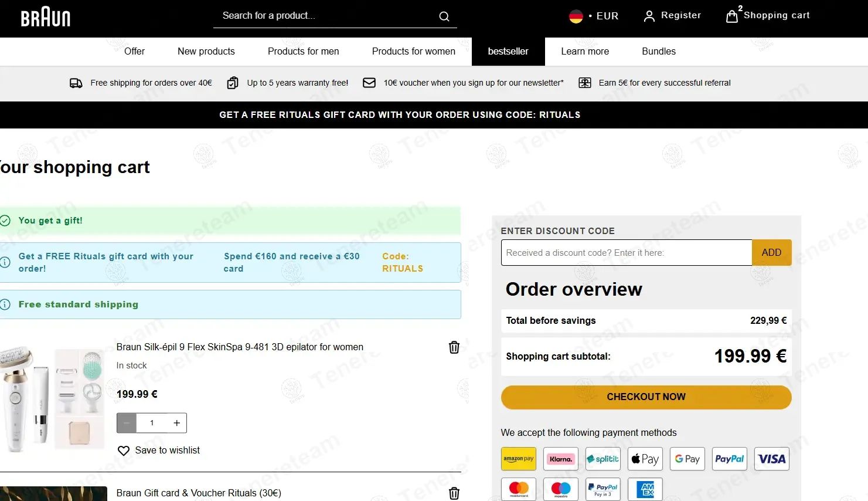Click the epilator product thumbnail

(x=52, y=400)
